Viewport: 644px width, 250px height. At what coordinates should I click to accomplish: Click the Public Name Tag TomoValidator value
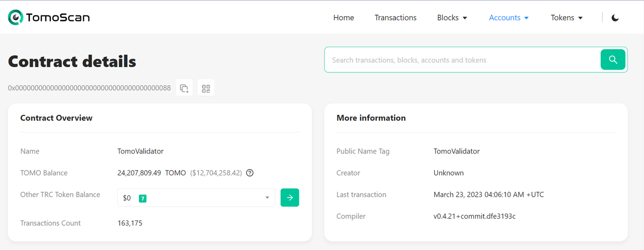click(x=457, y=151)
